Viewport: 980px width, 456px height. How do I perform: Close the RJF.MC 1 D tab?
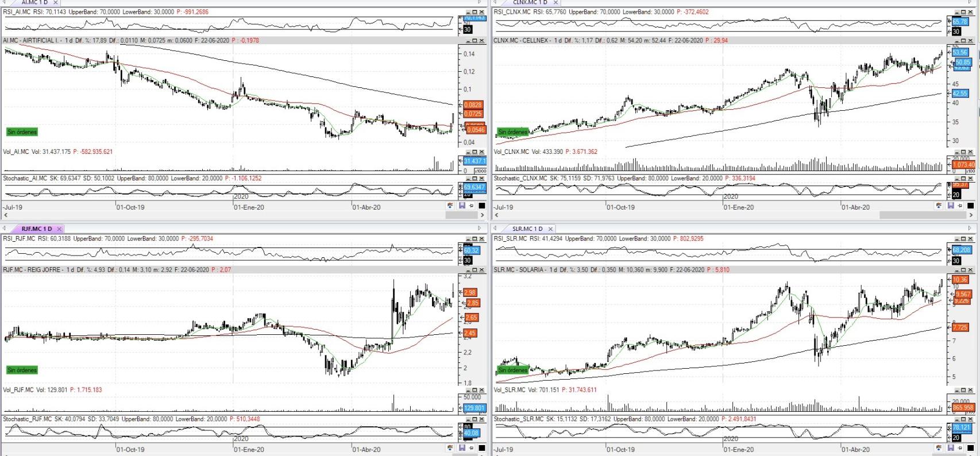click(59, 229)
